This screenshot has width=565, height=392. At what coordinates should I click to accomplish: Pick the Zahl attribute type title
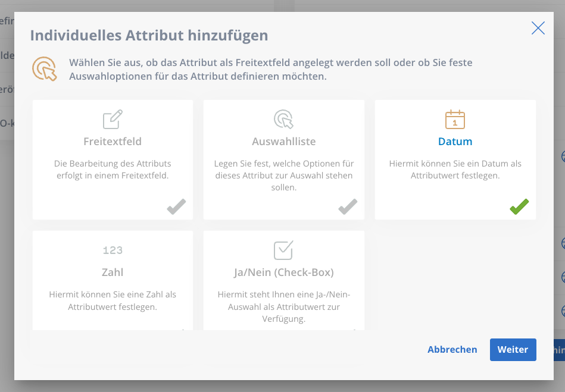pyautogui.click(x=113, y=272)
